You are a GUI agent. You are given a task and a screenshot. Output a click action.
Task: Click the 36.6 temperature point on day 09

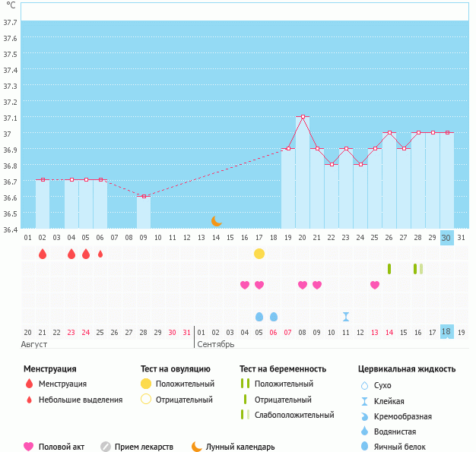(x=144, y=196)
